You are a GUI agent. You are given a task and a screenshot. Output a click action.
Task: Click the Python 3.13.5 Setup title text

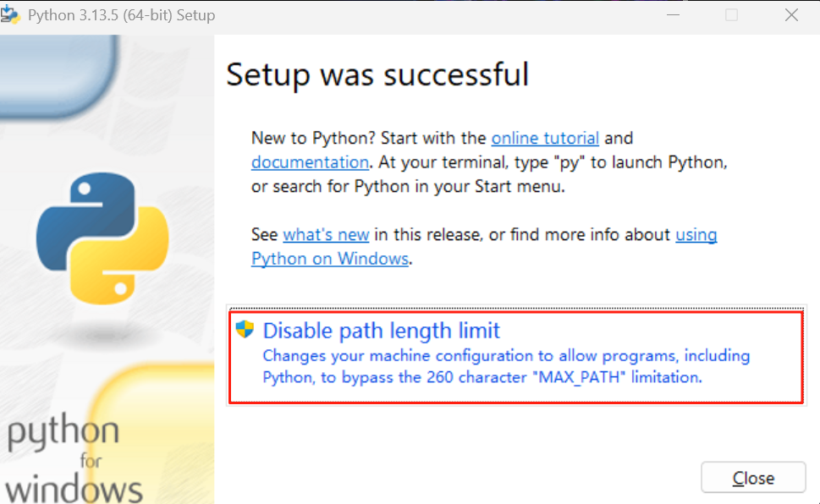(123, 14)
